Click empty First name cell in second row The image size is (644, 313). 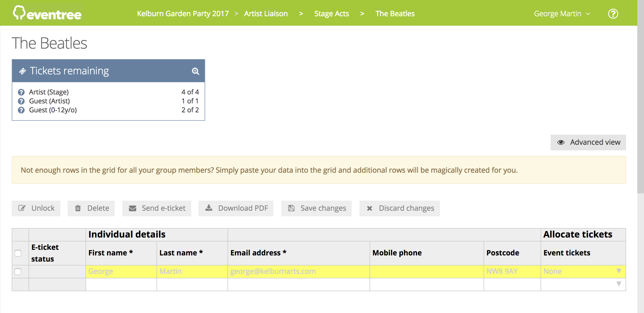point(121,284)
